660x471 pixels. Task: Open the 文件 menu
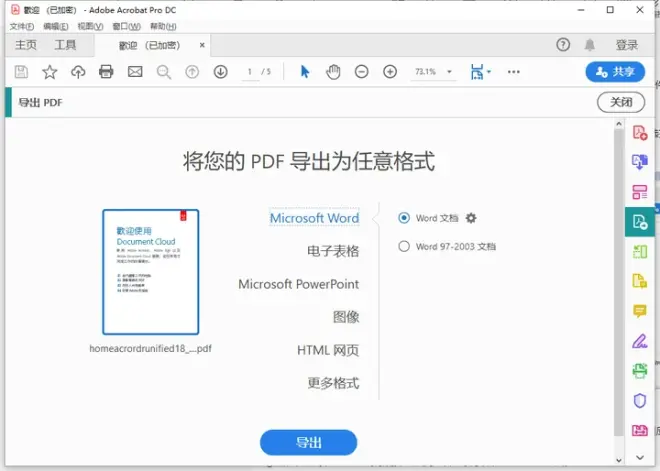22,27
